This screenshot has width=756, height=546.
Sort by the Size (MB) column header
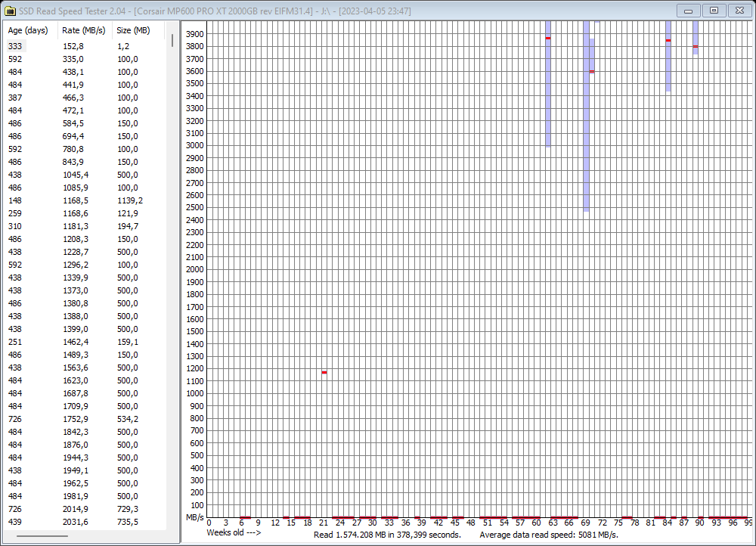[x=138, y=30]
